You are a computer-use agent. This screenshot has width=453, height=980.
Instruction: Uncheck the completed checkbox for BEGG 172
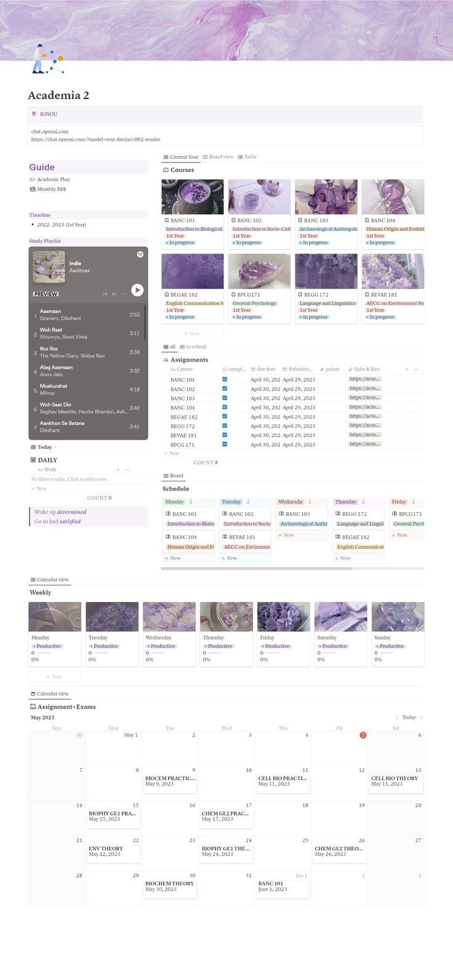[225, 425]
